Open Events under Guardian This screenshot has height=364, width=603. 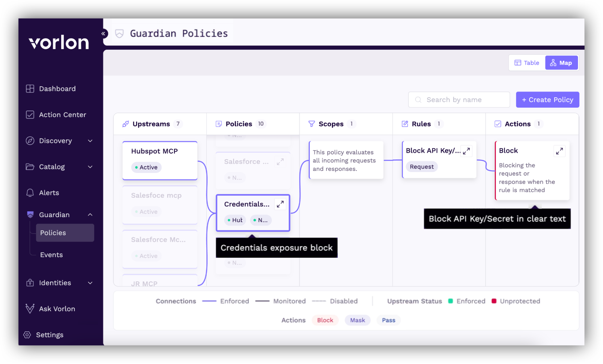[x=51, y=255]
